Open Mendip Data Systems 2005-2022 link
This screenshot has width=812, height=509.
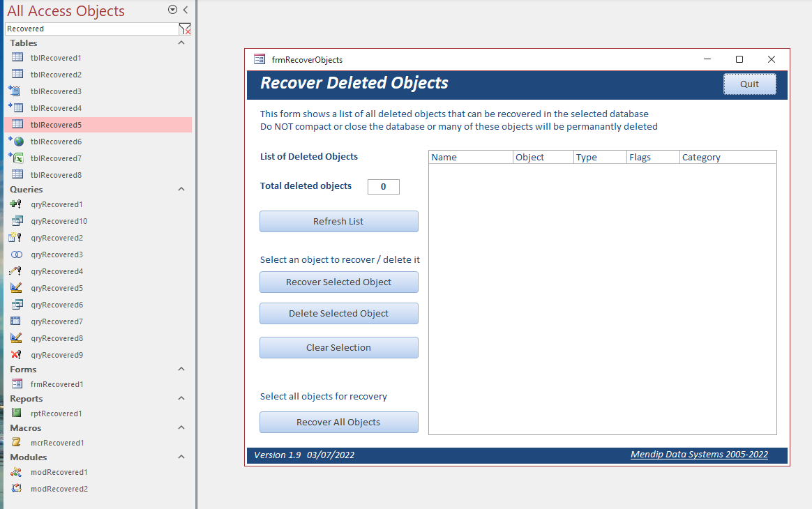tap(699, 454)
